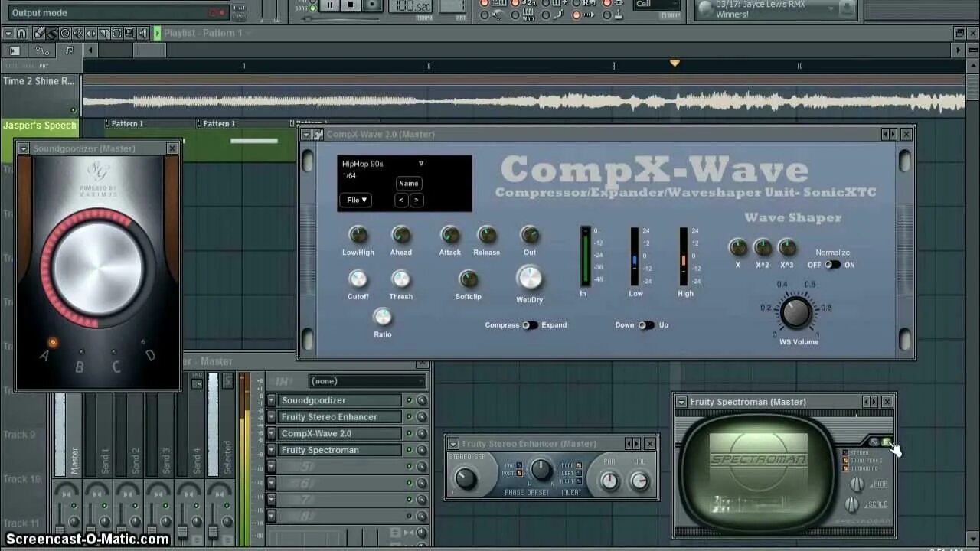Click the Ratio knob in CompX-Wave

pos(382,316)
